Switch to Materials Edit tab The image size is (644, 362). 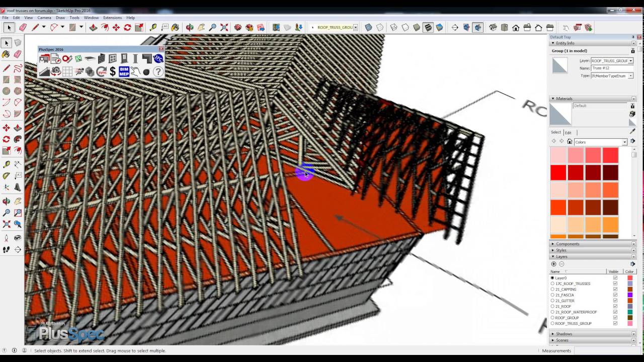(568, 133)
